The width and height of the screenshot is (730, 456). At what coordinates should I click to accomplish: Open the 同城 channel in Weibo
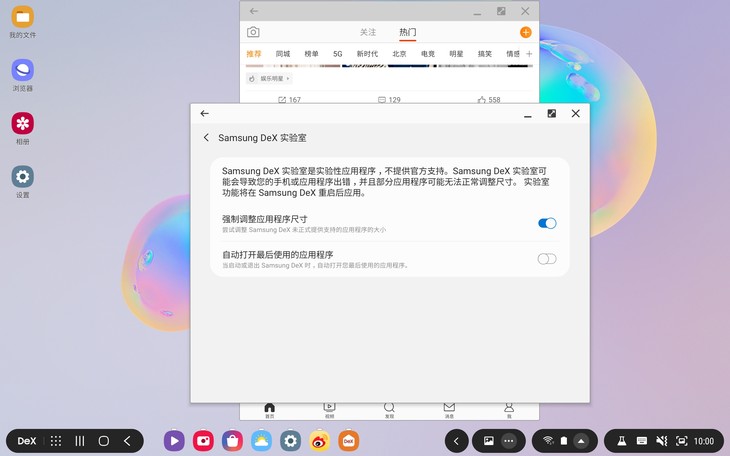click(x=283, y=54)
